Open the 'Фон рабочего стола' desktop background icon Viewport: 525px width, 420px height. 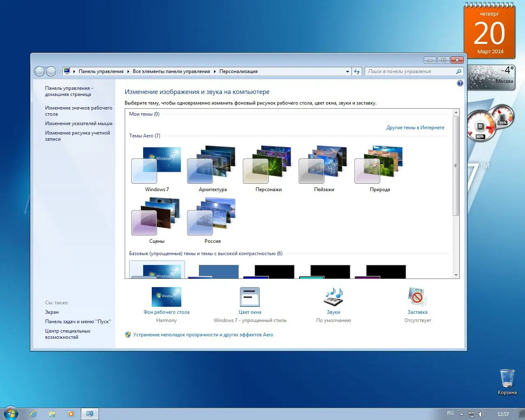(167, 297)
